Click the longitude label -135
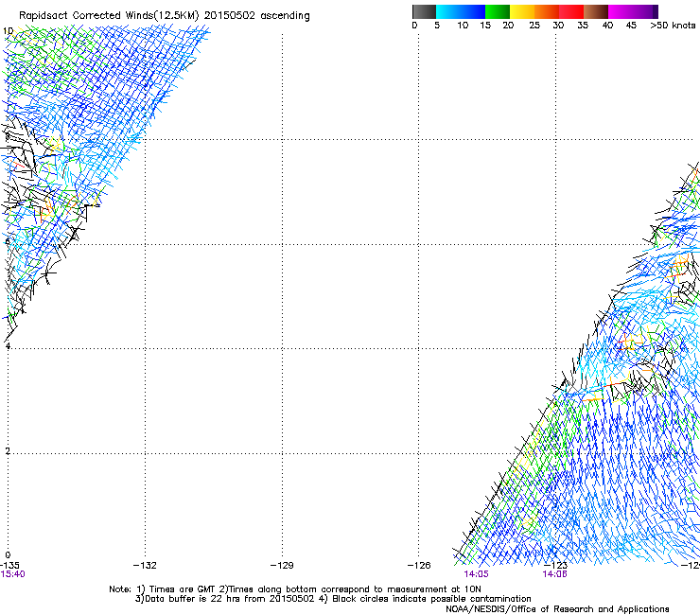The image size is (700, 615). tap(9, 566)
